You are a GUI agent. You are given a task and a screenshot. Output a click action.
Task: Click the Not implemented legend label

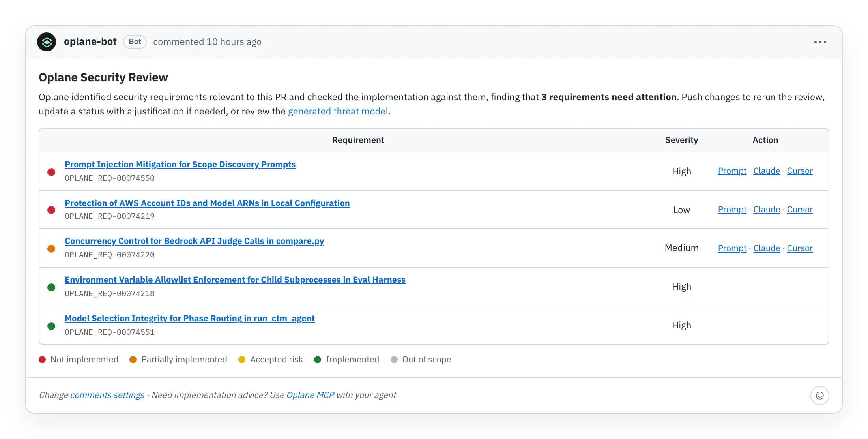(84, 360)
